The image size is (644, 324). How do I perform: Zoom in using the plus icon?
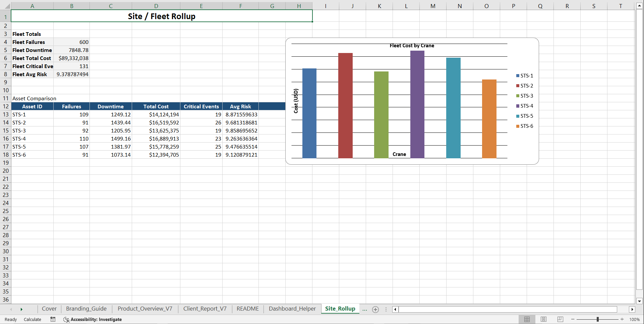(622, 319)
